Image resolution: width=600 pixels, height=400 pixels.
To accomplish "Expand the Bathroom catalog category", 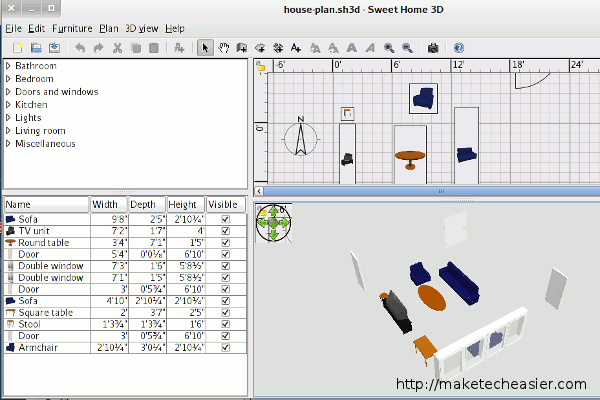I will pos(8,66).
